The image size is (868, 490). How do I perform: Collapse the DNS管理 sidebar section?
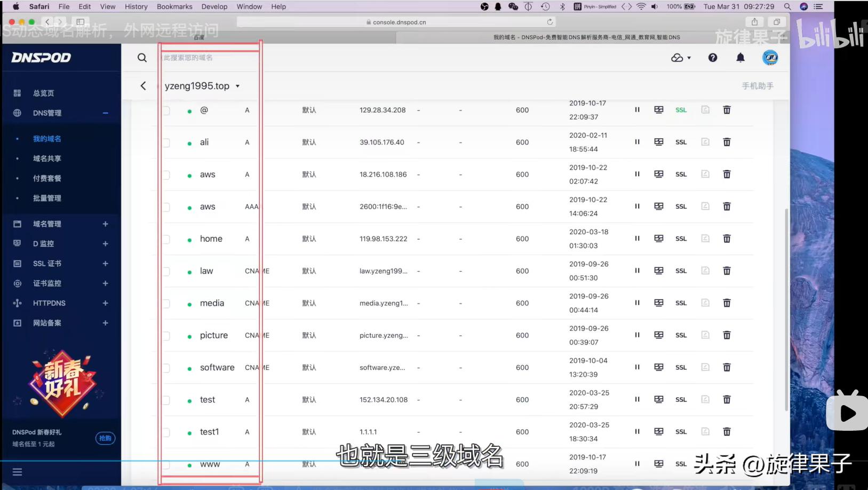pos(105,113)
